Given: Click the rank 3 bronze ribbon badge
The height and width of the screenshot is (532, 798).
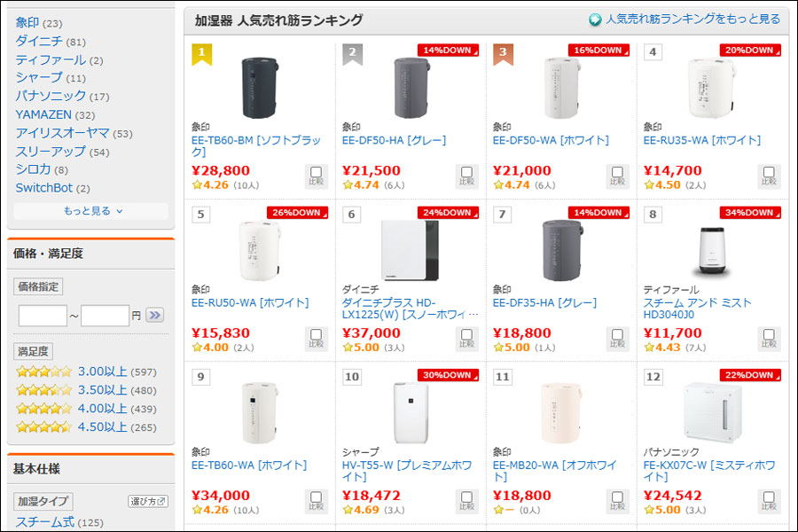Looking at the screenshot, I should point(503,55).
